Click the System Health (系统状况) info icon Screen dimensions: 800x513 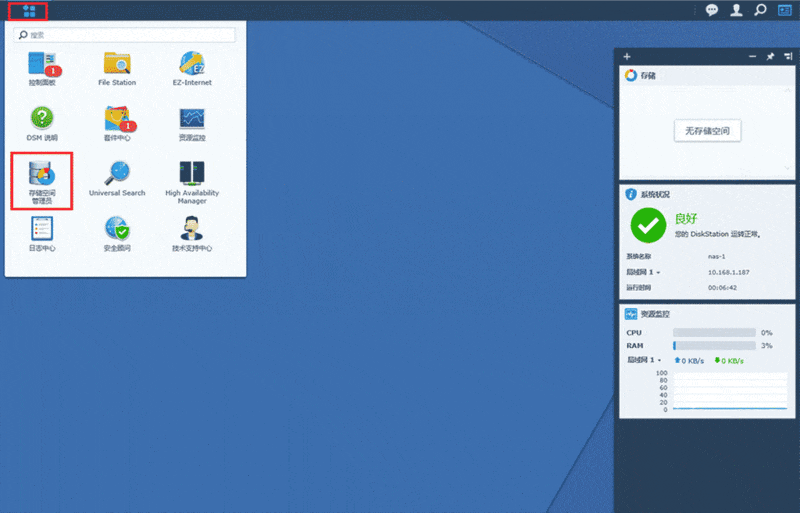(631, 194)
